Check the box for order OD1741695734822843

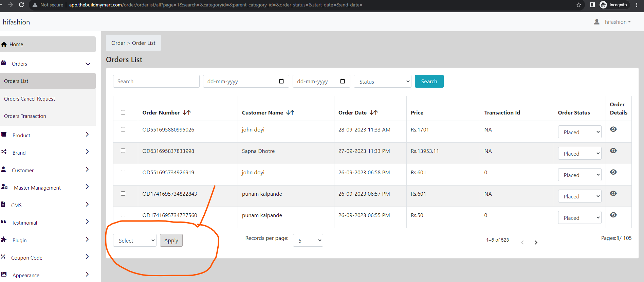[123, 194]
